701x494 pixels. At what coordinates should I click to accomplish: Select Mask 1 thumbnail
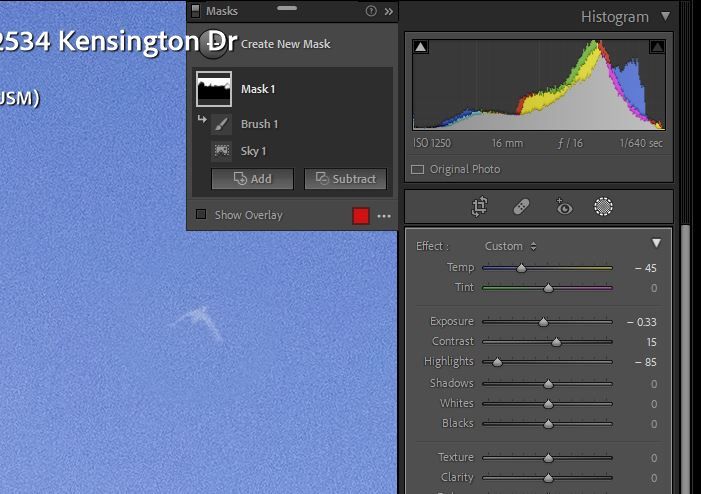click(x=214, y=89)
